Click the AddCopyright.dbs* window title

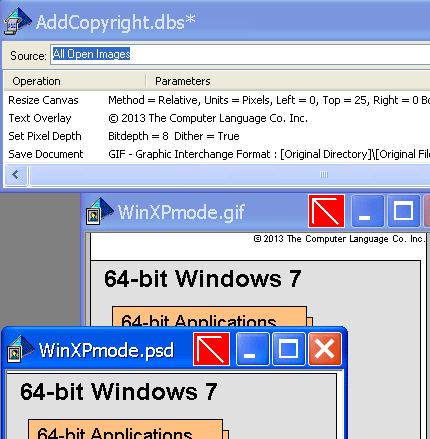[x=115, y=22]
